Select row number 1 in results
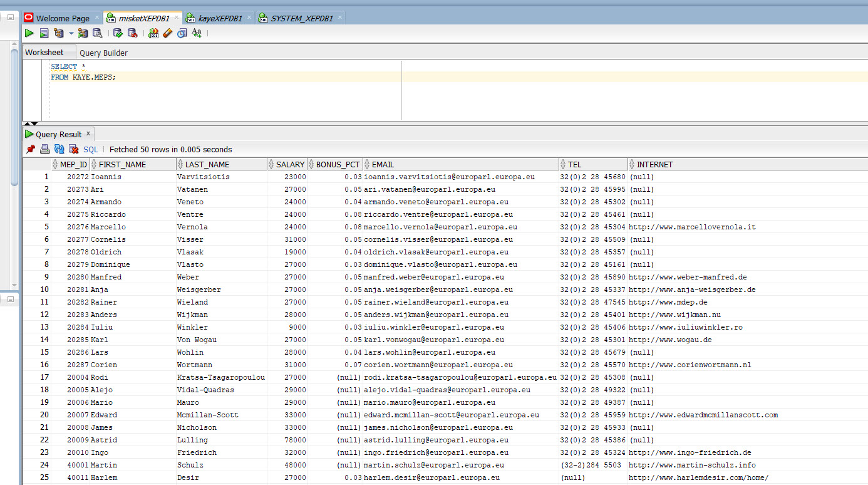This screenshot has width=868, height=485. tap(38, 177)
